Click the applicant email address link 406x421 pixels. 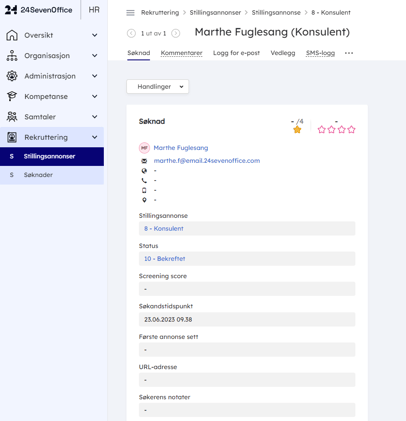coord(207,161)
